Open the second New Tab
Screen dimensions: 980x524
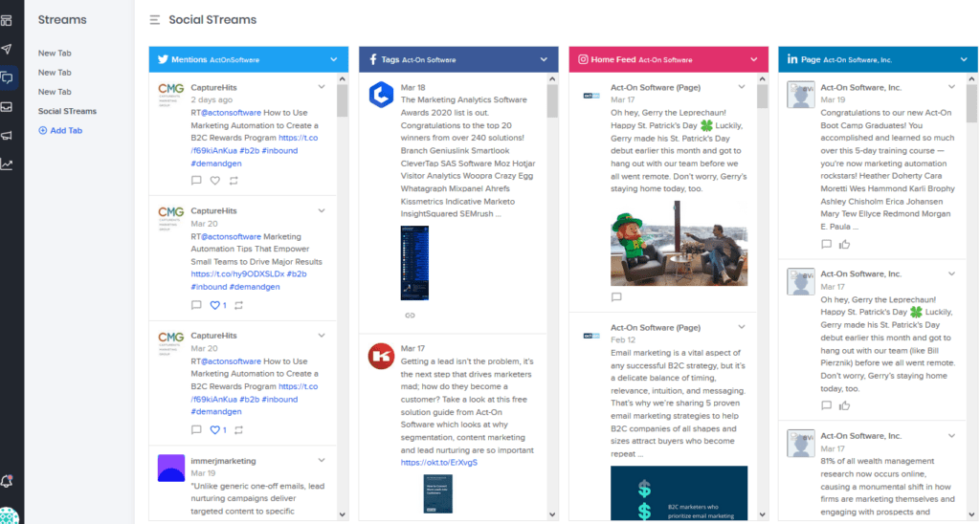click(55, 73)
